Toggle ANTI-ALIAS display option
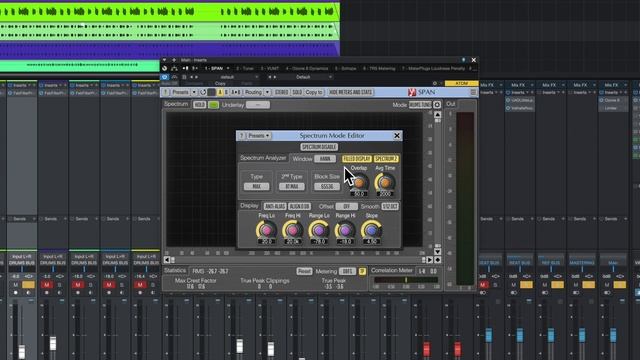 click(275, 207)
